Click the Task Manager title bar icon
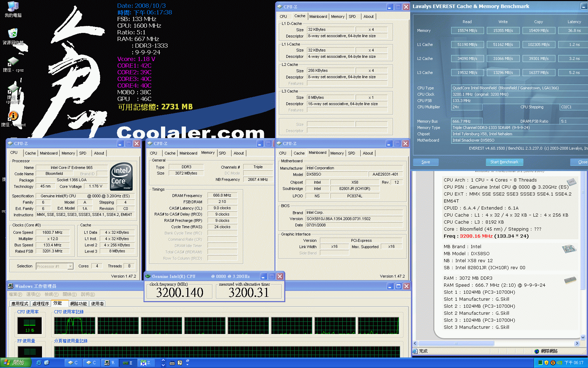This screenshot has height=368, width=588. tap(10, 286)
